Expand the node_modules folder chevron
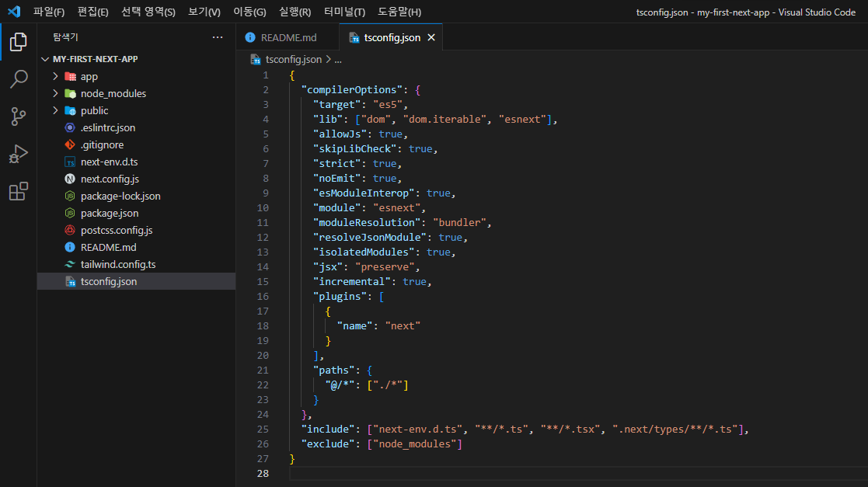 coord(55,93)
